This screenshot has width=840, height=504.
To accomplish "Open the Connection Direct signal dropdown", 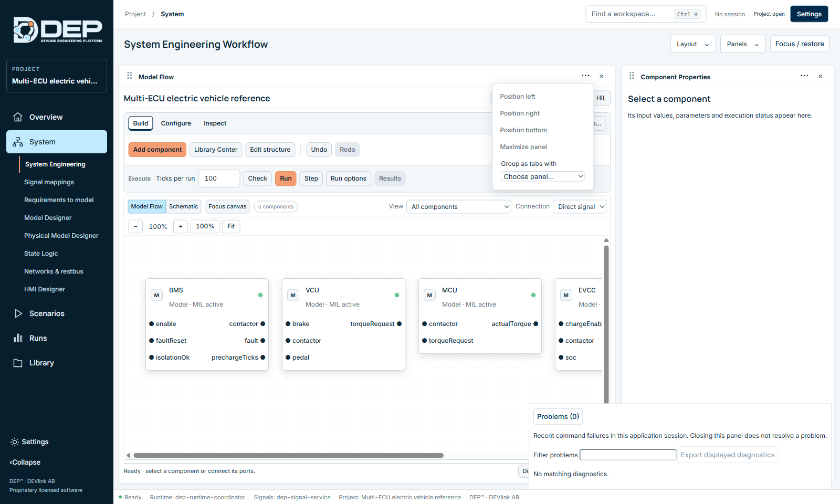I will (580, 207).
